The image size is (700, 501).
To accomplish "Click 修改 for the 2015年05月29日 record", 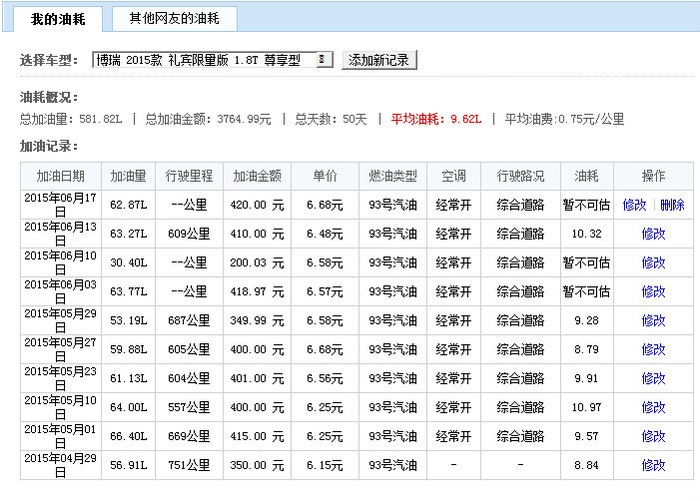I will (653, 321).
